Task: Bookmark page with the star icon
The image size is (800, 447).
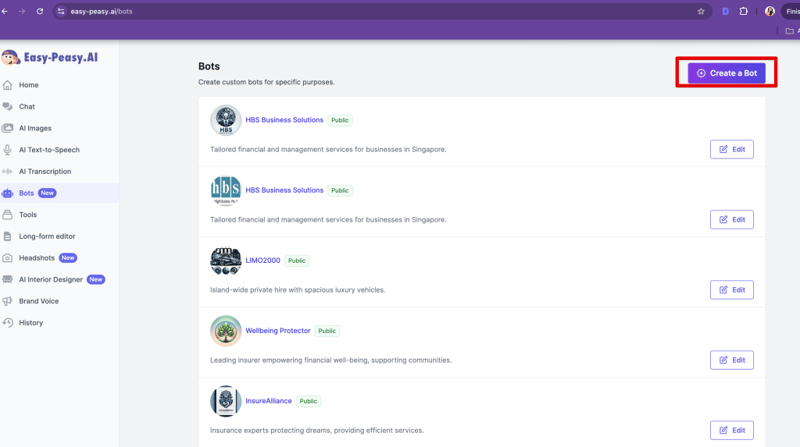Action: click(701, 11)
